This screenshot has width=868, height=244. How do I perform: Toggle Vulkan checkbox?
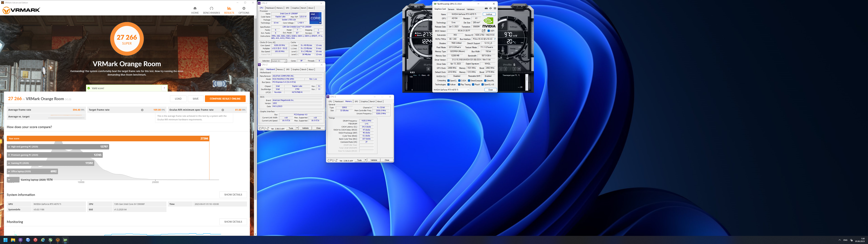(x=448, y=85)
